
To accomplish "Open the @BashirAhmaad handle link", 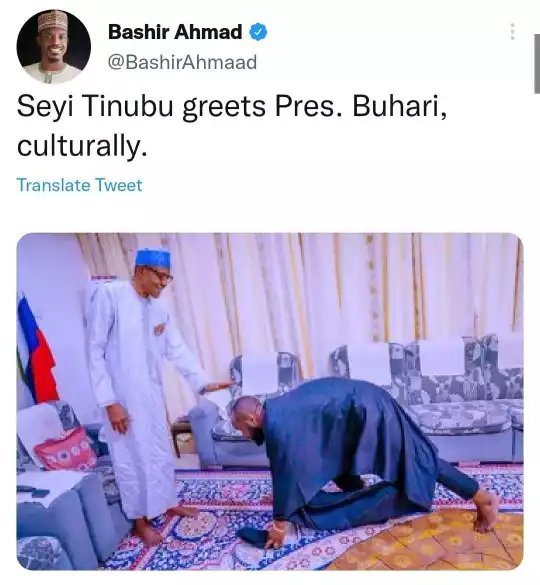I will coord(182,62).
